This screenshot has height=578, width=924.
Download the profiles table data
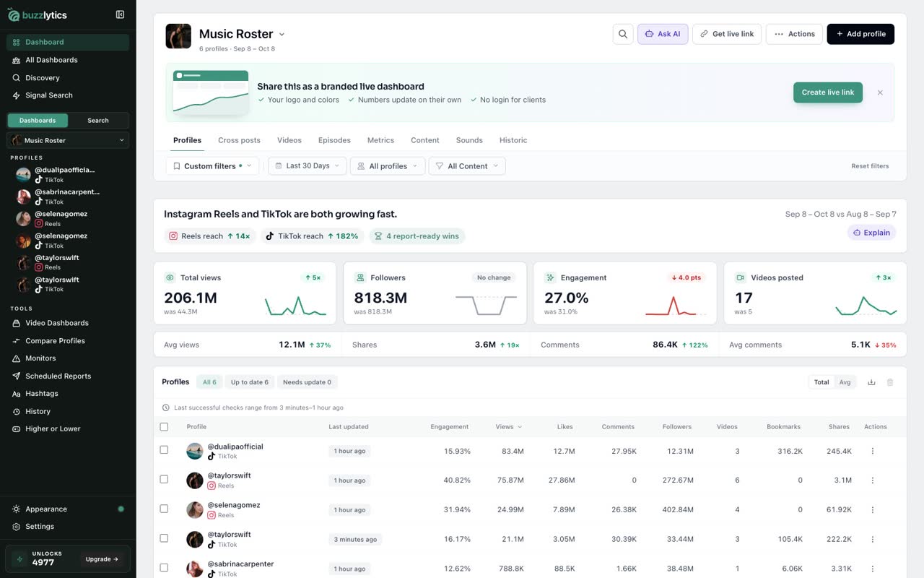coord(871,382)
